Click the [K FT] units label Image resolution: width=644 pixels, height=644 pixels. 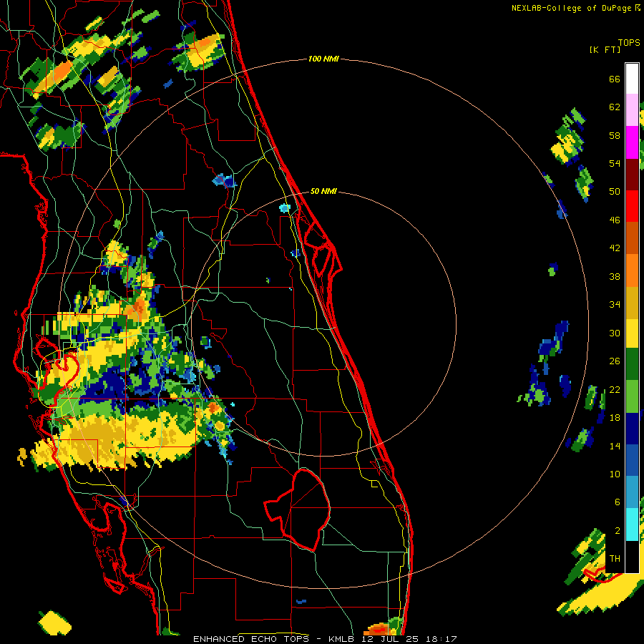(x=605, y=49)
